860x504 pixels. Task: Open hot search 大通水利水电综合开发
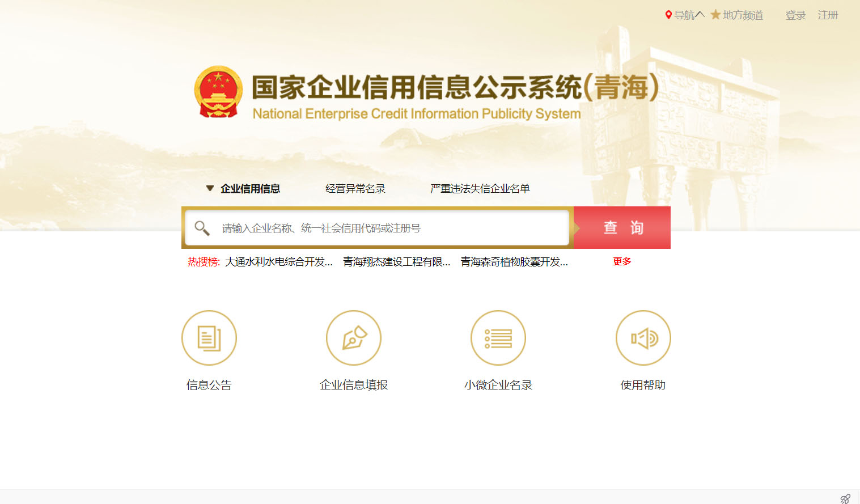point(279,261)
